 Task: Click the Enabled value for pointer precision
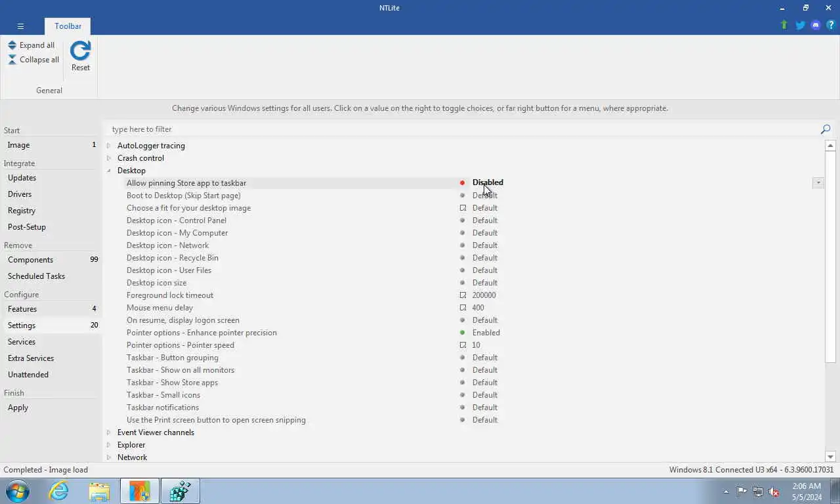[x=486, y=333]
